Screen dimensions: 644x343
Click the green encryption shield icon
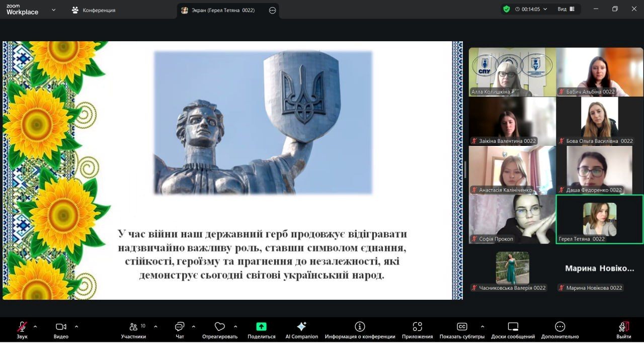coord(506,9)
